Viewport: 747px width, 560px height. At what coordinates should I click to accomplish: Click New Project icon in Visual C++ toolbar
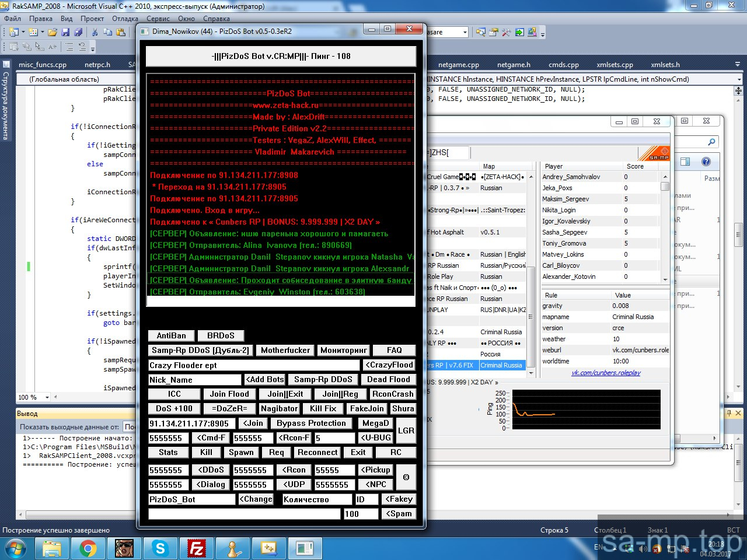click(x=13, y=32)
